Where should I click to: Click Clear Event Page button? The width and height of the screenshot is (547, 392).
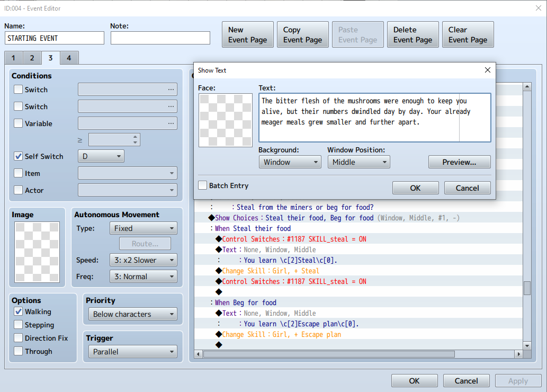pos(468,34)
